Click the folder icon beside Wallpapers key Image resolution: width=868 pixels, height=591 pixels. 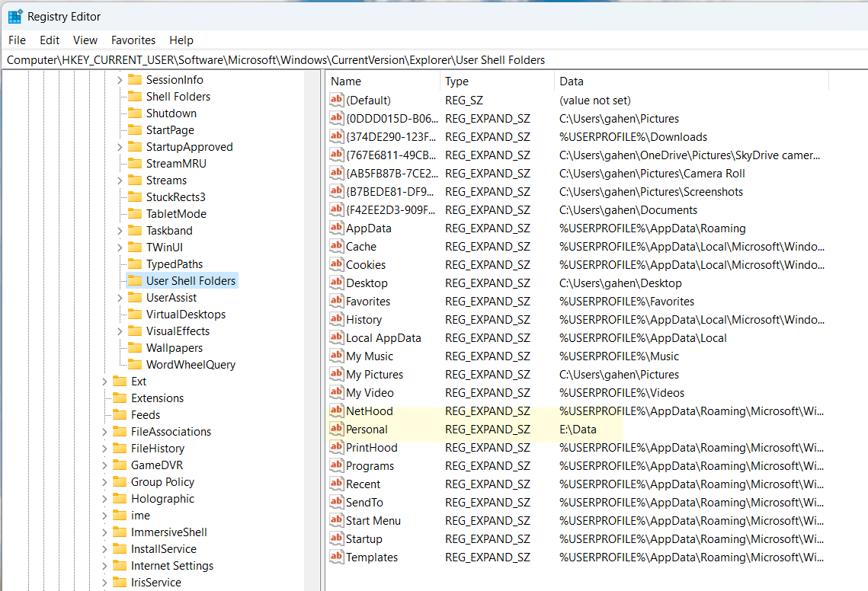click(135, 348)
